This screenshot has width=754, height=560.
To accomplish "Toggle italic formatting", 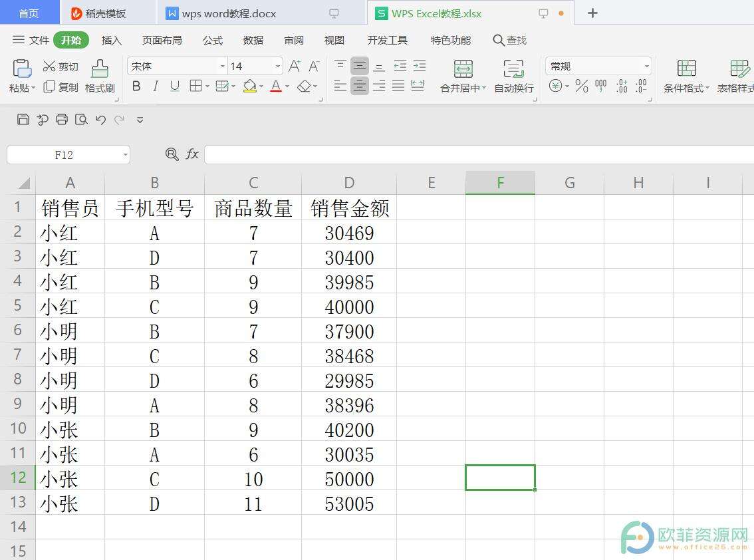I will pyautogui.click(x=154, y=86).
